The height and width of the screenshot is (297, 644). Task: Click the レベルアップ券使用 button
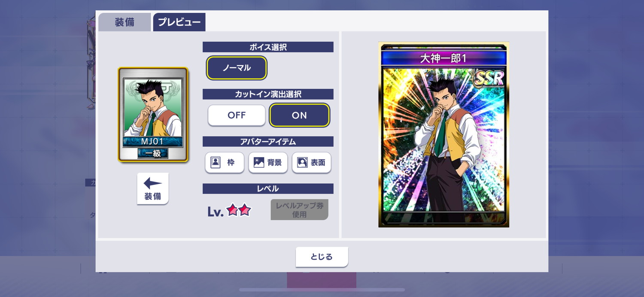click(x=299, y=210)
